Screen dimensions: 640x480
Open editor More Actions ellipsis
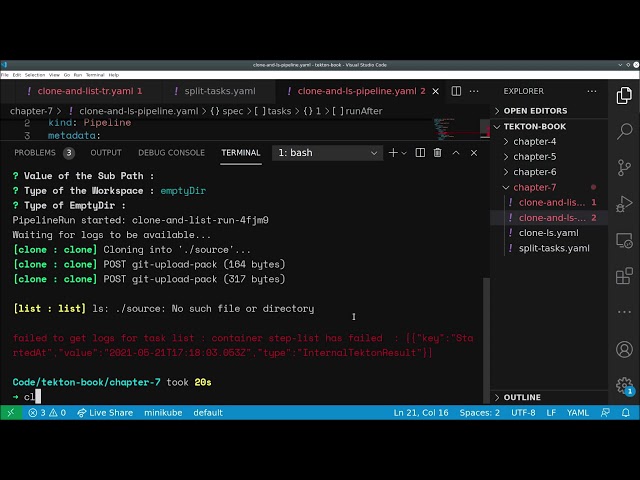(x=474, y=91)
